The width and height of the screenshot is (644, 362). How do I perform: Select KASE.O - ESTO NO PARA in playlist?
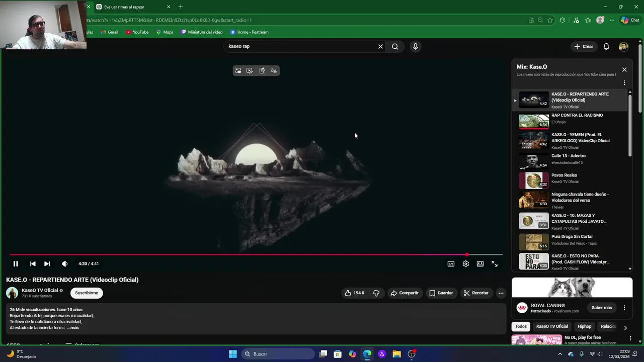pos(570,262)
